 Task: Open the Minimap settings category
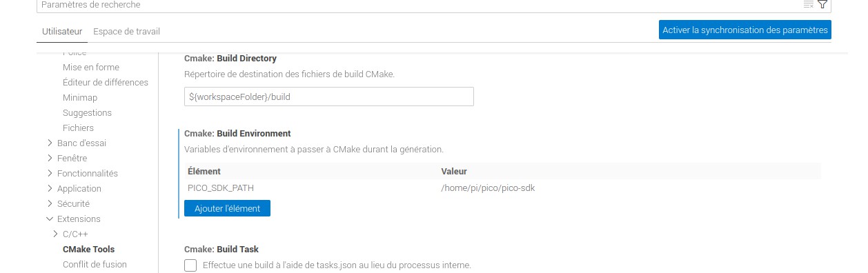[80, 98]
